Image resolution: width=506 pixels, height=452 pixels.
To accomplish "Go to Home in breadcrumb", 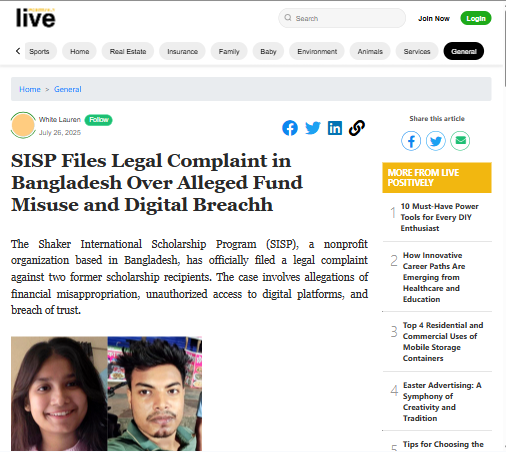I will point(30,89).
